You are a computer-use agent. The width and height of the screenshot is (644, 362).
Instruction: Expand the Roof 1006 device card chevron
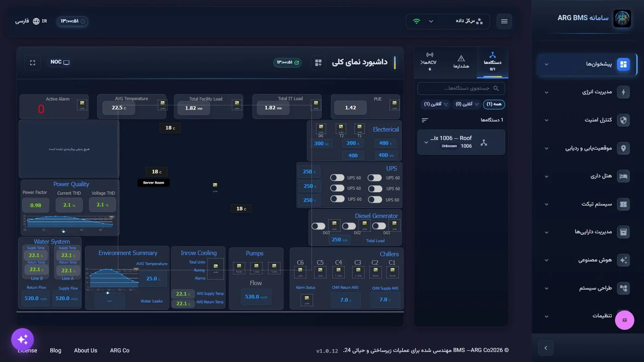coord(426,142)
